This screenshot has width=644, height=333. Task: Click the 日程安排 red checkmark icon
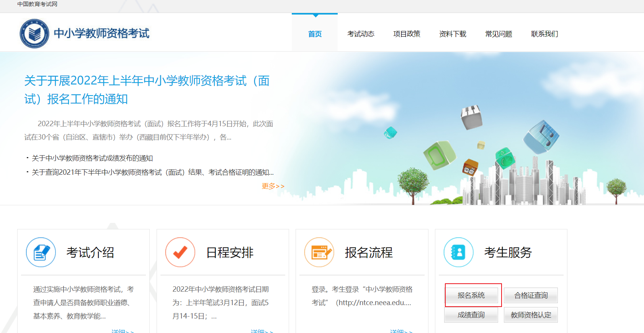pyautogui.click(x=180, y=252)
